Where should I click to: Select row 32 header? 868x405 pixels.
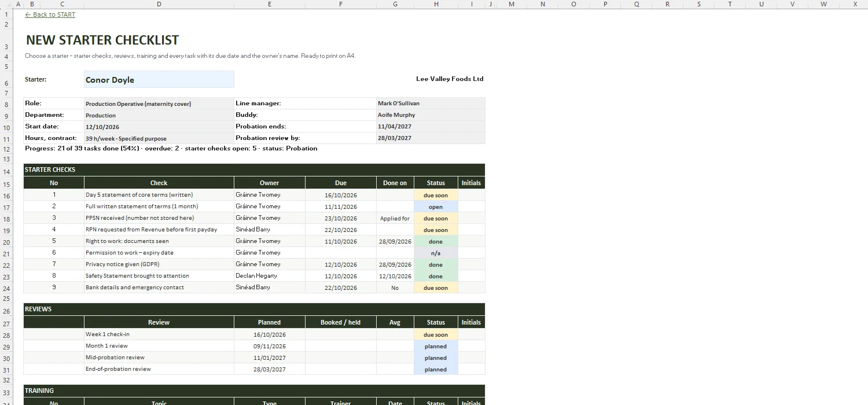pos(6,380)
